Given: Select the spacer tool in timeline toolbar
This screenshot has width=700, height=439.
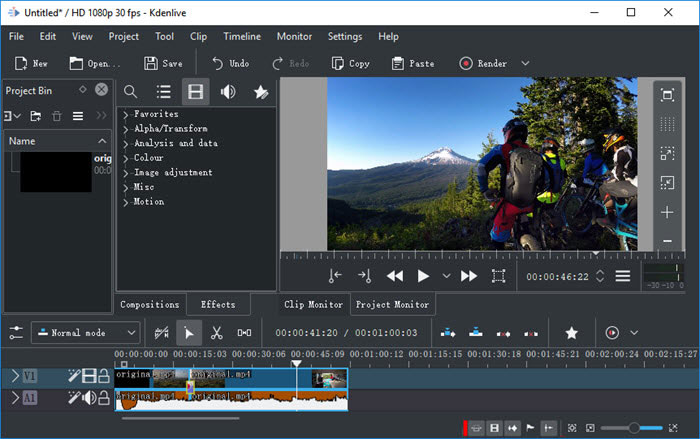Looking at the screenshot, I should click(244, 332).
